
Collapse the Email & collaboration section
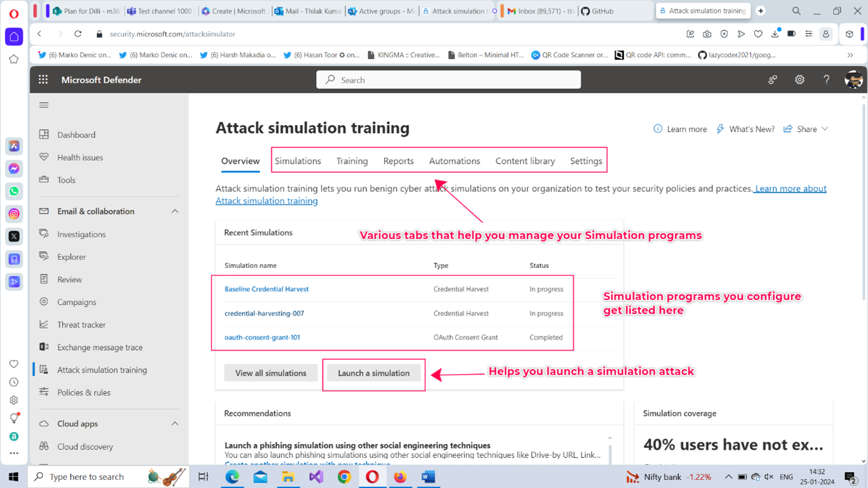(174, 211)
